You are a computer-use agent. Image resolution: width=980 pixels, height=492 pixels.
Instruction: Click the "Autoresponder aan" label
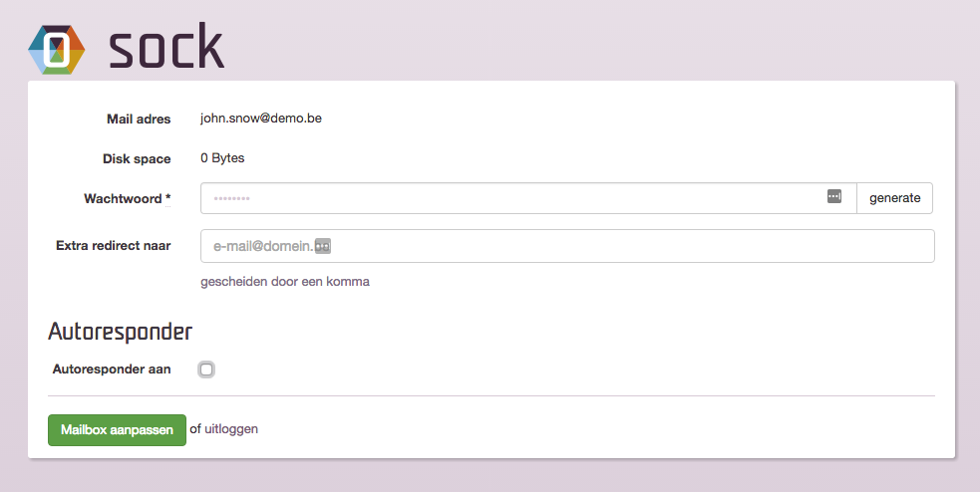pos(112,369)
